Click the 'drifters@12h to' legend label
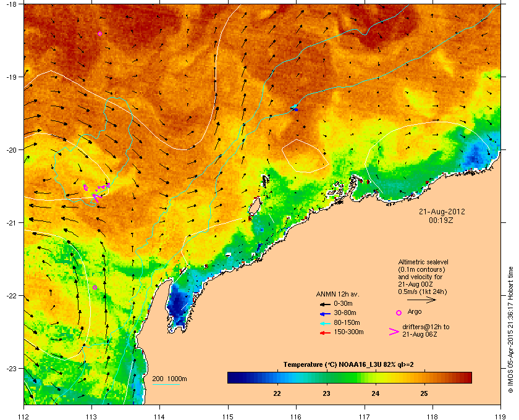The image size is (519, 420). click(x=426, y=327)
